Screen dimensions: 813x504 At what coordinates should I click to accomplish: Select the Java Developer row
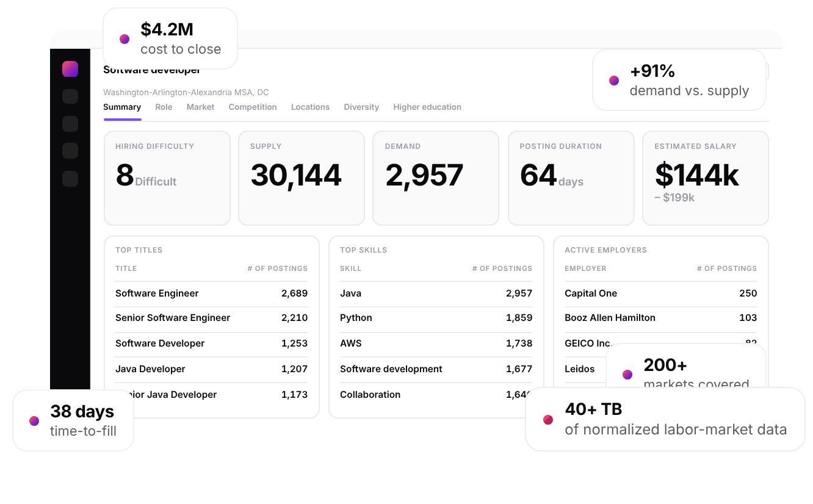211,369
